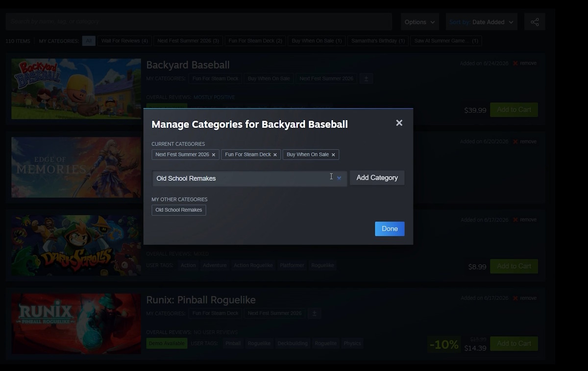Click the Platformer user tag
This screenshot has width=588, height=371.
(292, 265)
